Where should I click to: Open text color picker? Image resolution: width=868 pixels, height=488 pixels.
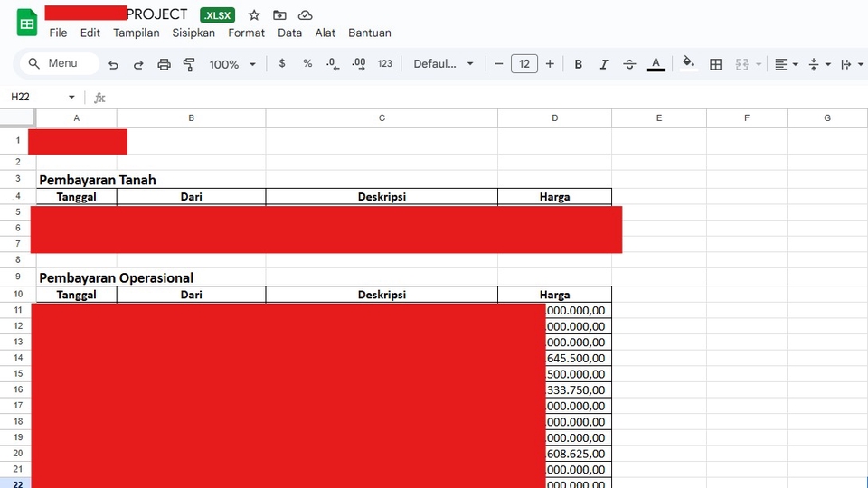[x=656, y=64]
